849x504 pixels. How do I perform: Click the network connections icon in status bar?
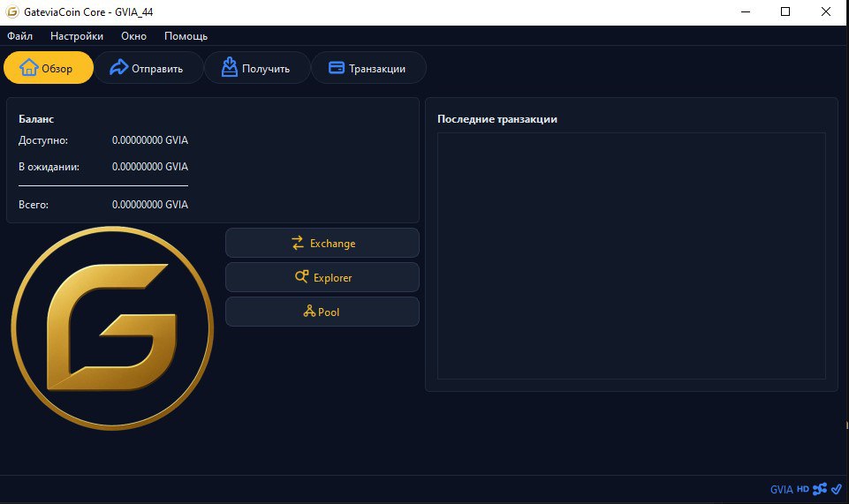point(820,488)
